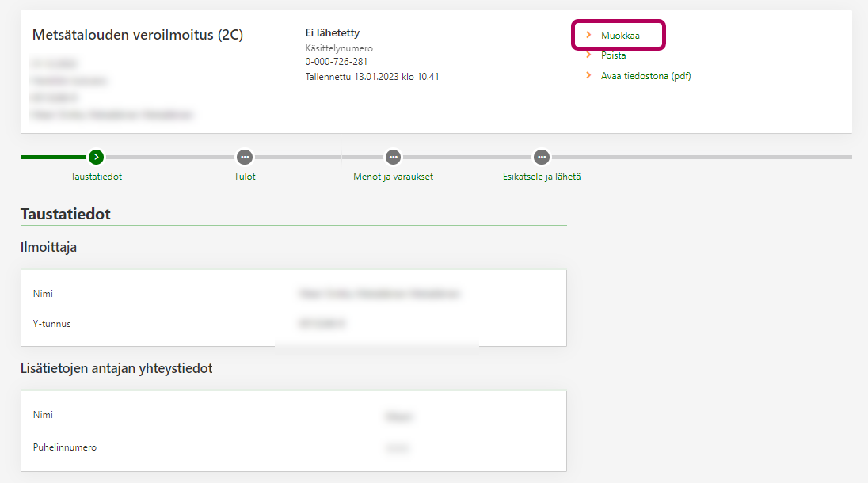
Task: Edit the return via Muokkaa link
Action: [620, 36]
